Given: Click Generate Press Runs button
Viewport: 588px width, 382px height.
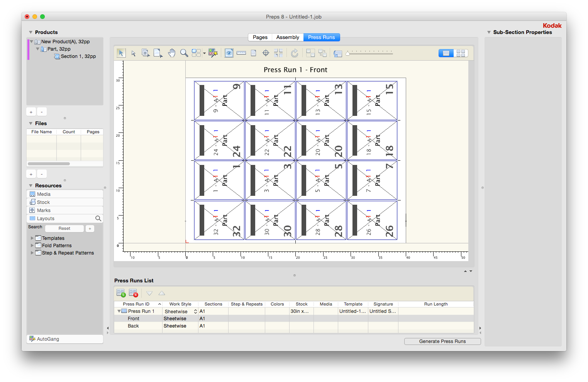Looking at the screenshot, I should click(442, 341).
